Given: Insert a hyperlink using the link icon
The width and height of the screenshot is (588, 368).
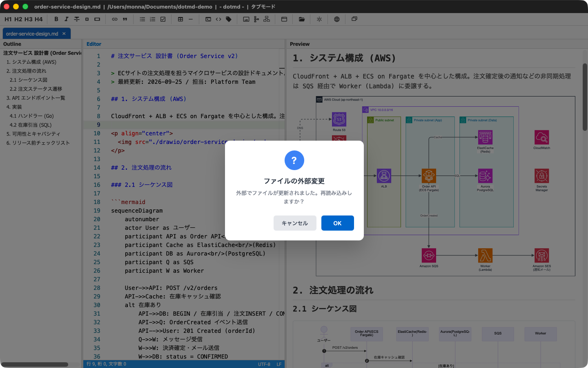Looking at the screenshot, I should 115,19.
